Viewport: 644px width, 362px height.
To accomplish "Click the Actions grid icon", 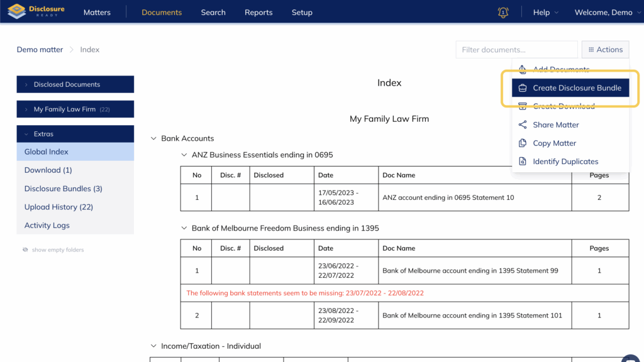I will click(x=591, y=50).
